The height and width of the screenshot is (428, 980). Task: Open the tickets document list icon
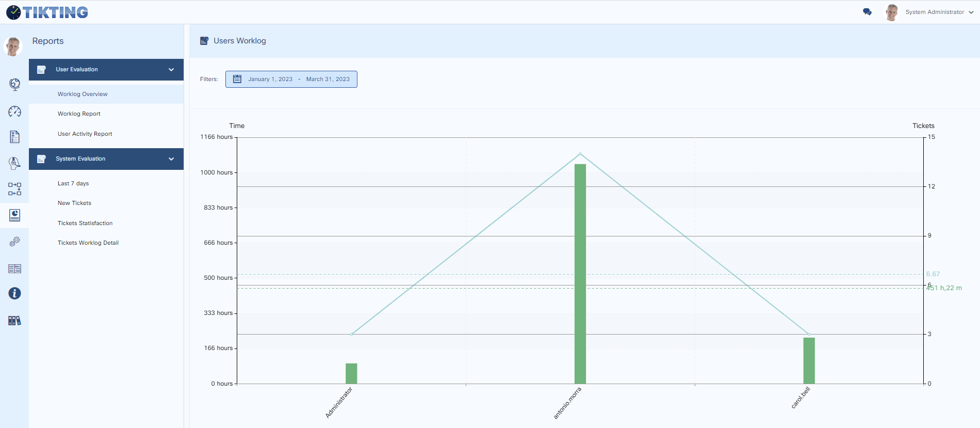(14, 137)
